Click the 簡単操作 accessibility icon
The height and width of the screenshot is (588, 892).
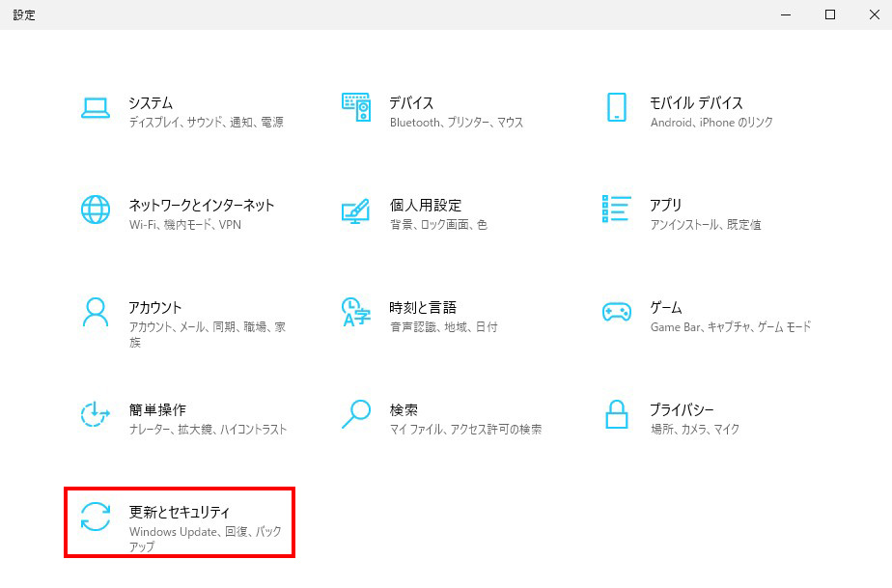96,413
